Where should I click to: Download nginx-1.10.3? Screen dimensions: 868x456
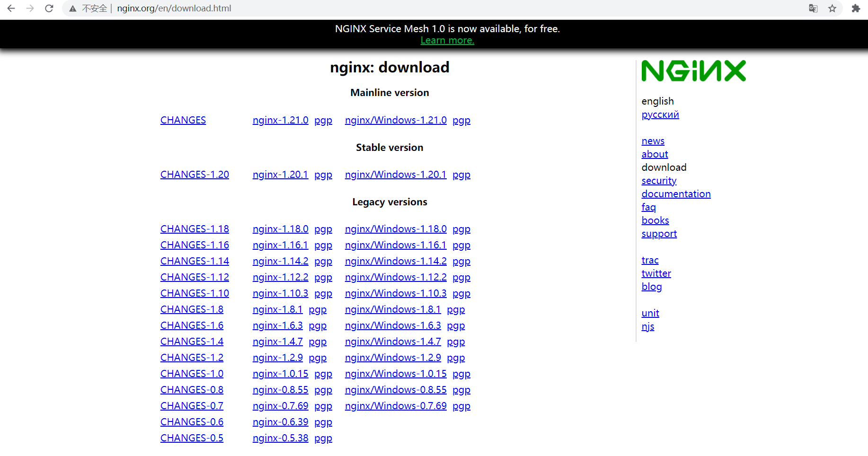coord(281,293)
